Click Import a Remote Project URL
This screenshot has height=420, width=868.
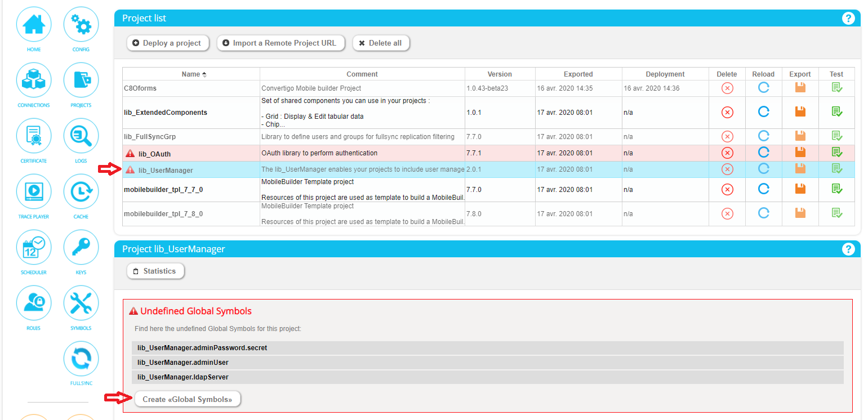(x=280, y=43)
